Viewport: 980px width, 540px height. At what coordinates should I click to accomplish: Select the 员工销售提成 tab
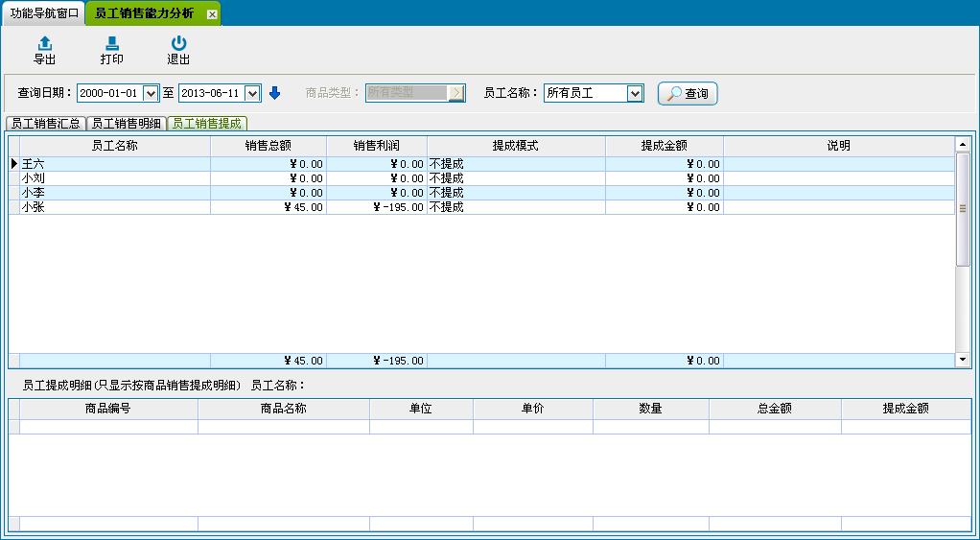(x=206, y=124)
